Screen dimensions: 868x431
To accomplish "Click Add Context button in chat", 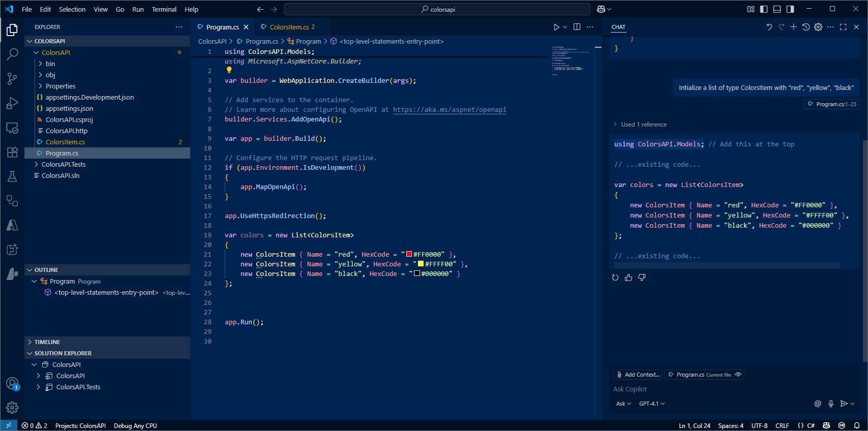I will (638, 375).
